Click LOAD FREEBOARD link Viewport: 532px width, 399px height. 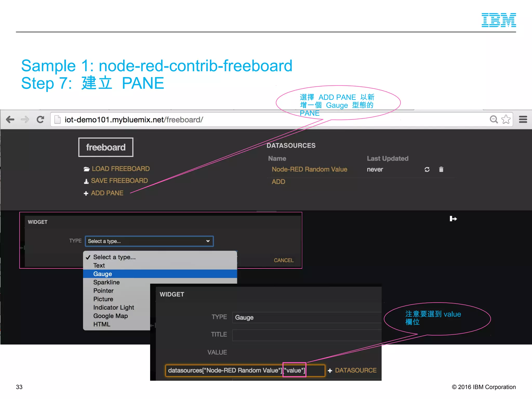pos(121,169)
